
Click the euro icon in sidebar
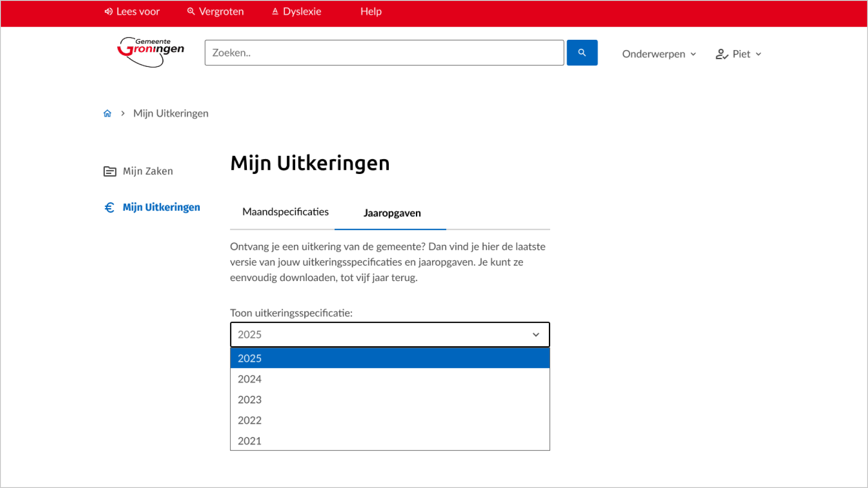click(x=109, y=207)
